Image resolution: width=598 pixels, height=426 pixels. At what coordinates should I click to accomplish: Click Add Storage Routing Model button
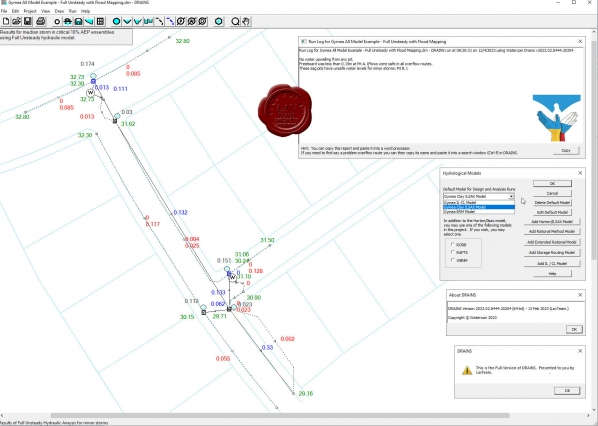tap(552, 252)
